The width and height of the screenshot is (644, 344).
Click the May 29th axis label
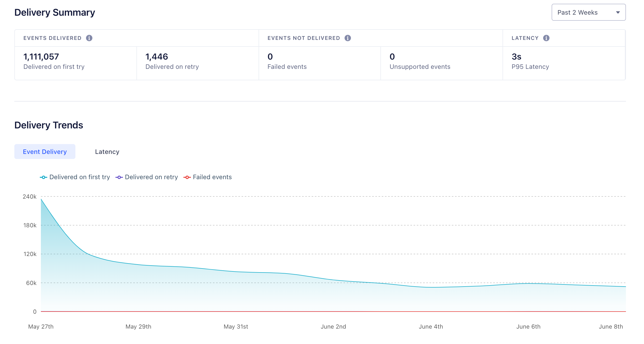click(138, 326)
